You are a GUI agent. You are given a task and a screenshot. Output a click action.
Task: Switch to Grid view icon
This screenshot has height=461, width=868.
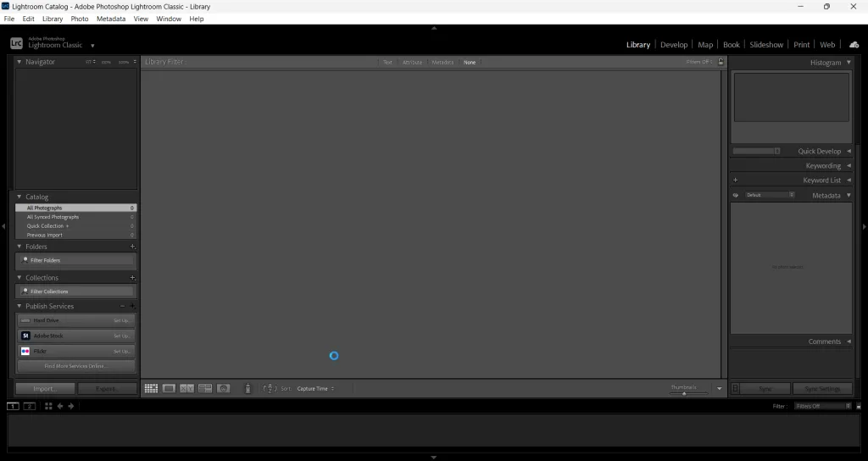(x=151, y=388)
